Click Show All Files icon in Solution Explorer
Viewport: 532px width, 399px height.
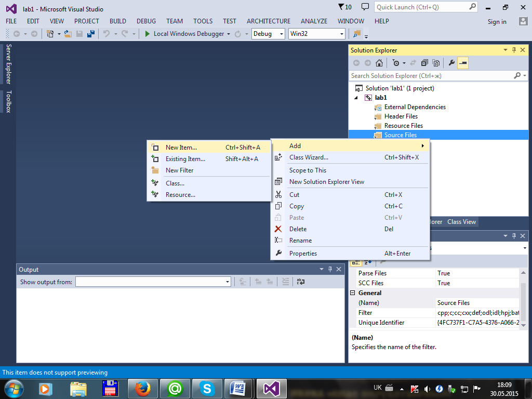[436, 63]
